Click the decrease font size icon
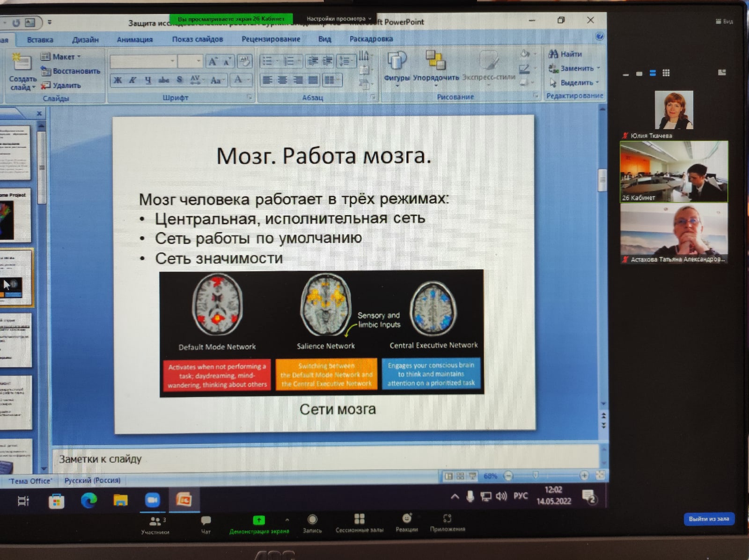This screenshot has height=560, width=749. pyautogui.click(x=227, y=61)
